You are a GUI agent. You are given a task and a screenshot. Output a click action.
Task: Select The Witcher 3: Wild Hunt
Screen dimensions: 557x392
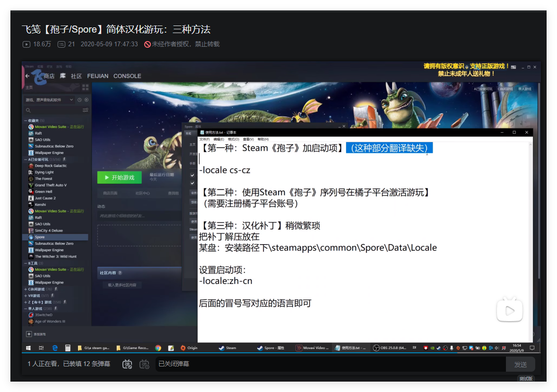pyautogui.click(x=55, y=256)
